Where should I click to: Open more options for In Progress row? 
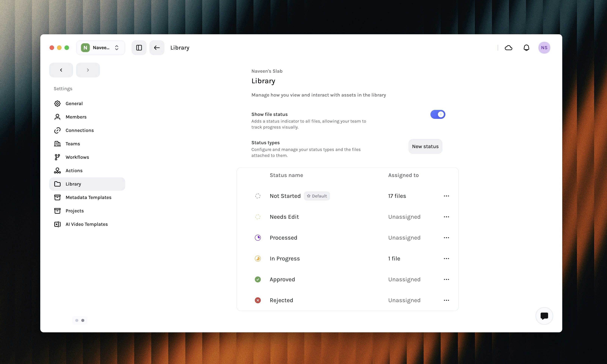446,259
